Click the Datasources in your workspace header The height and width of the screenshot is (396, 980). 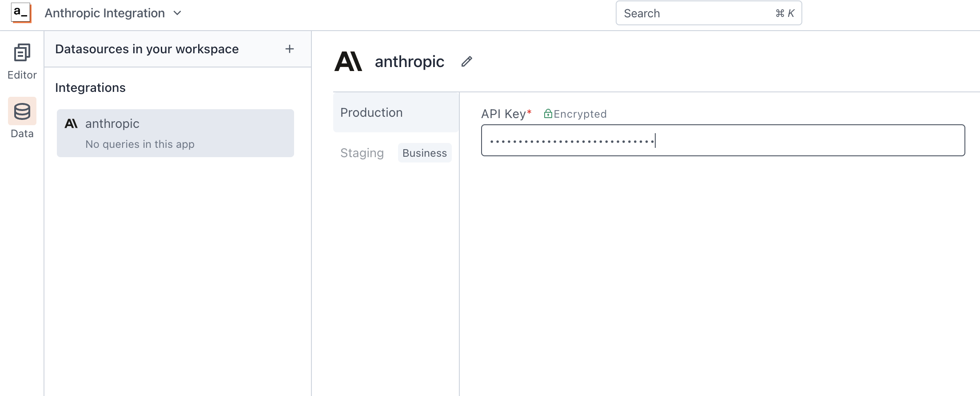(147, 49)
